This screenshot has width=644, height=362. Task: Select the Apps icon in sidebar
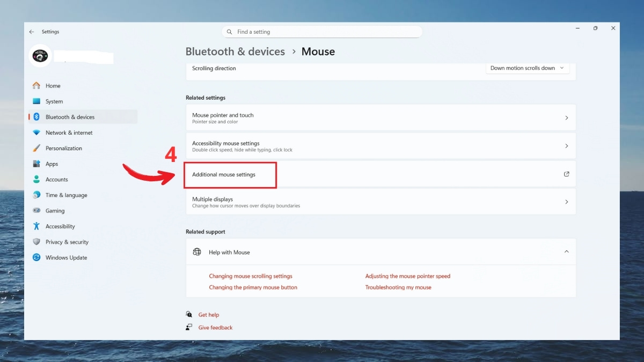coord(36,164)
